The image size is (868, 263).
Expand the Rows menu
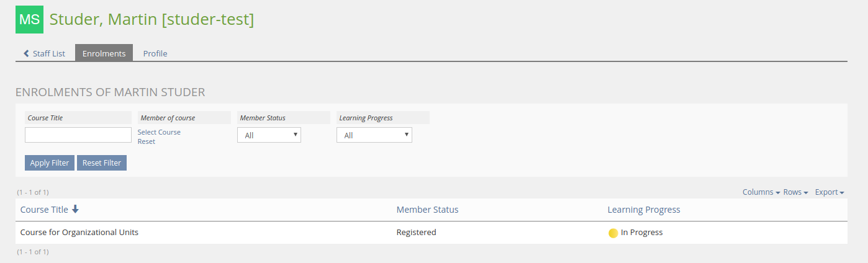point(795,192)
